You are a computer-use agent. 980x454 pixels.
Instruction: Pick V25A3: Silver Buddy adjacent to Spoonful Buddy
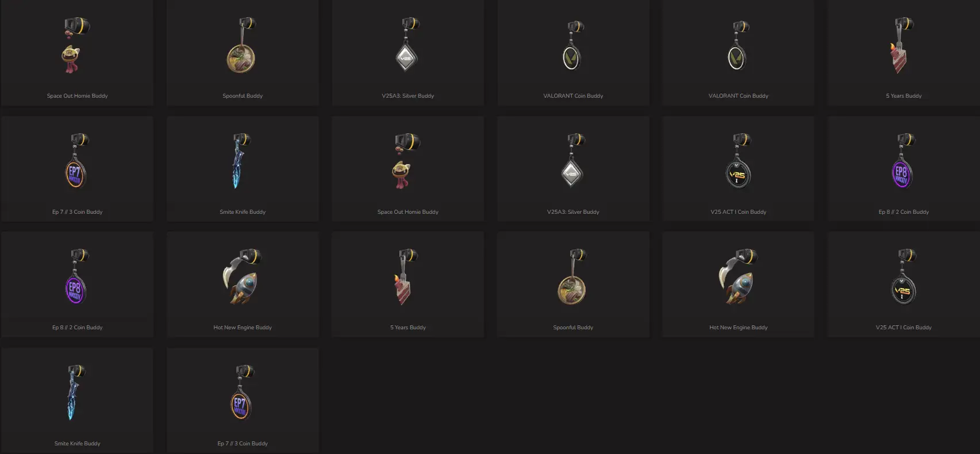coord(408,52)
